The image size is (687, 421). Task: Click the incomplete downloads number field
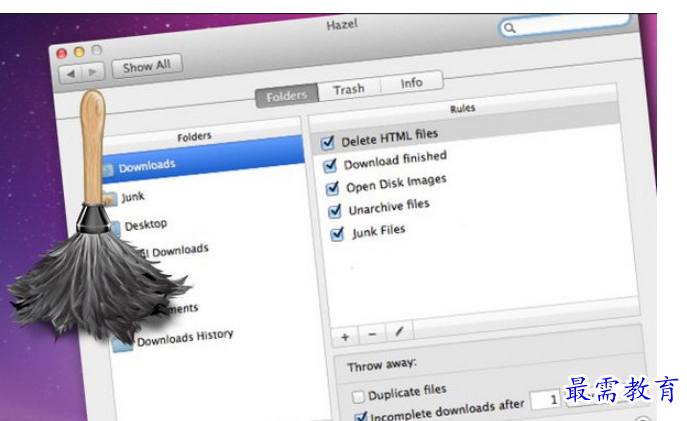click(545, 400)
